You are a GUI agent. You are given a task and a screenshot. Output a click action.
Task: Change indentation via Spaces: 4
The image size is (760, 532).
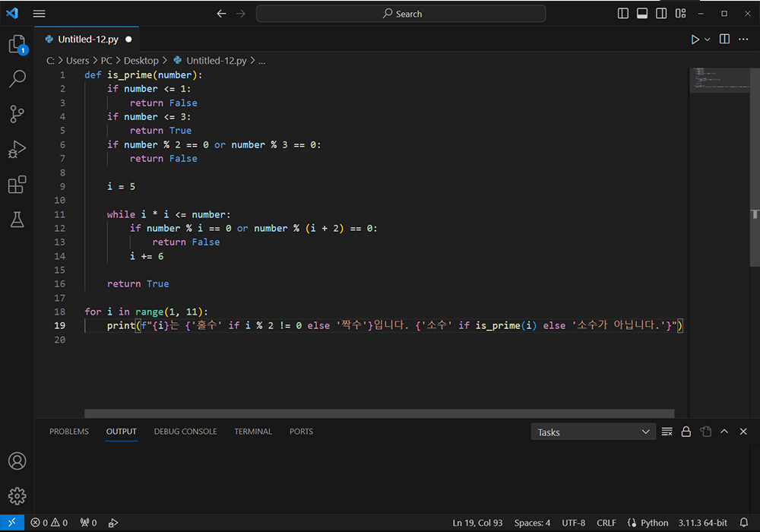click(x=532, y=523)
